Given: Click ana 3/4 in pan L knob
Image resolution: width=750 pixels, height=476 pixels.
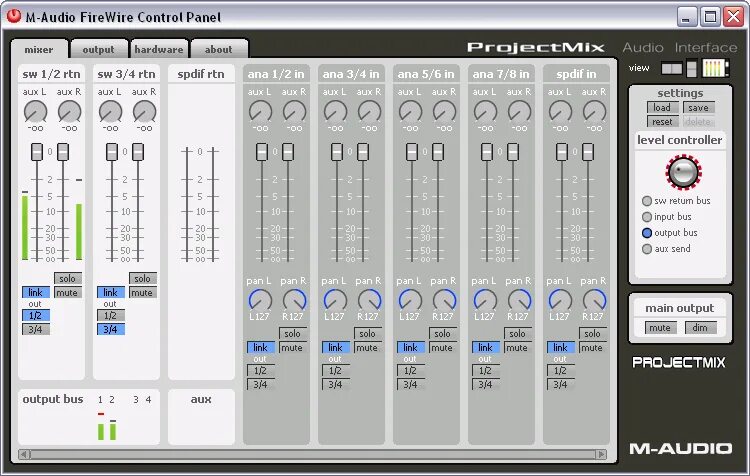Looking at the screenshot, I should (x=336, y=300).
